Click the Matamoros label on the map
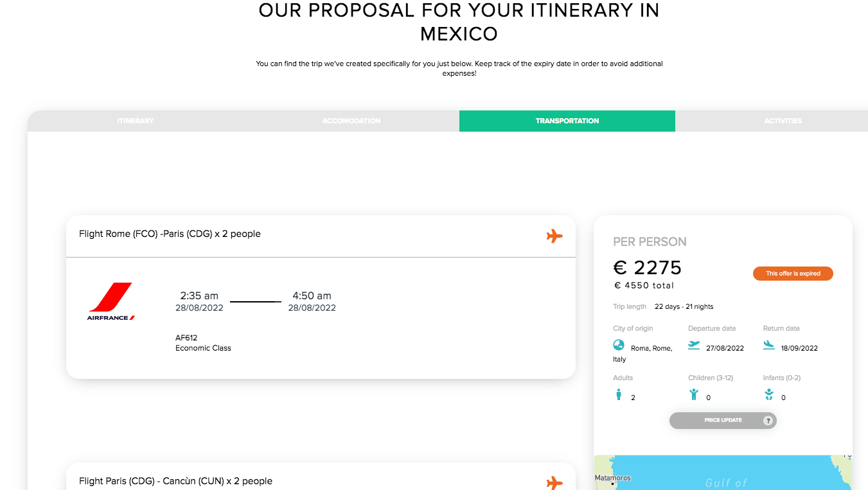 [613, 478]
